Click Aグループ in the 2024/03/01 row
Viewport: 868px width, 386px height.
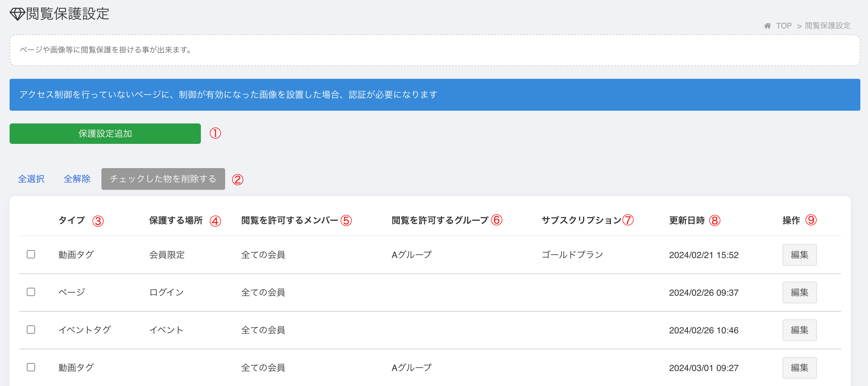412,368
